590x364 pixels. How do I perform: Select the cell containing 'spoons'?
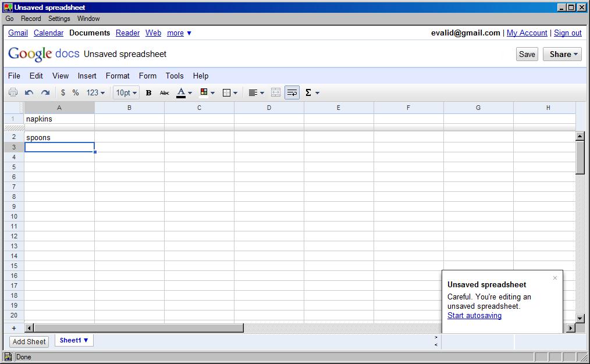pos(59,137)
